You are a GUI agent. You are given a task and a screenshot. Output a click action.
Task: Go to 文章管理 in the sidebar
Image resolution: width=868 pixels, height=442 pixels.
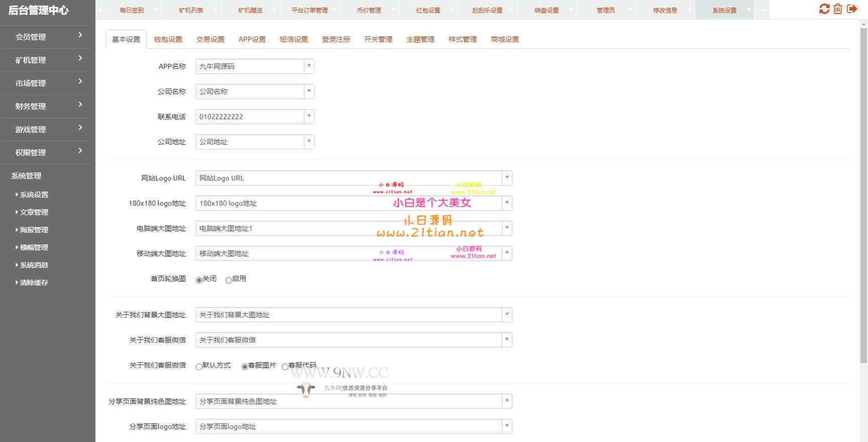(34, 212)
